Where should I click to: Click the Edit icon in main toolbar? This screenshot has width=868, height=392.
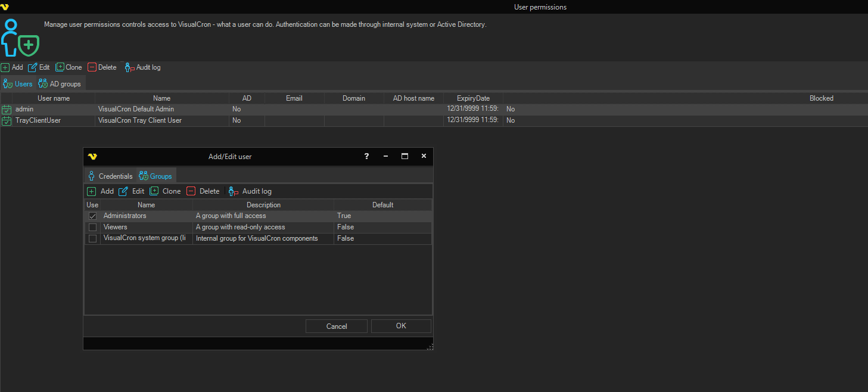click(33, 67)
